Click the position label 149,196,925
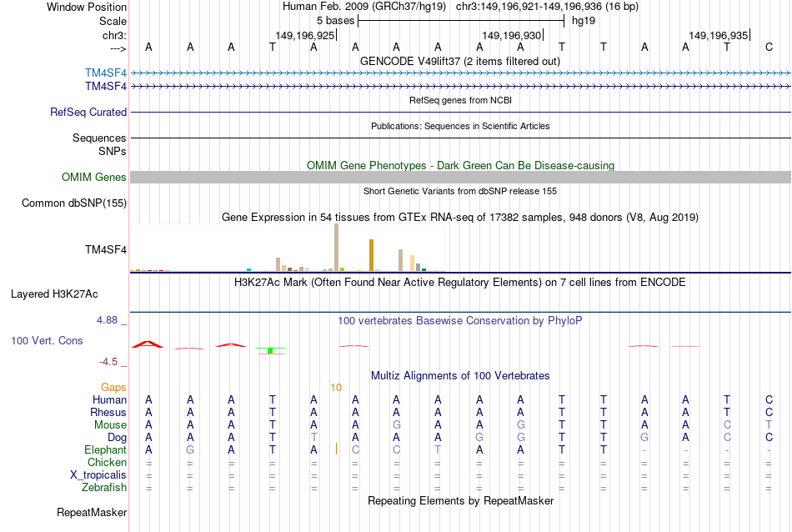792x532 pixels. click(305, 35)
